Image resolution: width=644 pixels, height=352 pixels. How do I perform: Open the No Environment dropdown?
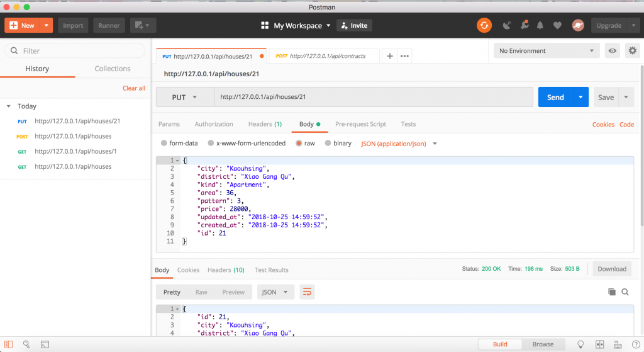(x=547, y=50)
